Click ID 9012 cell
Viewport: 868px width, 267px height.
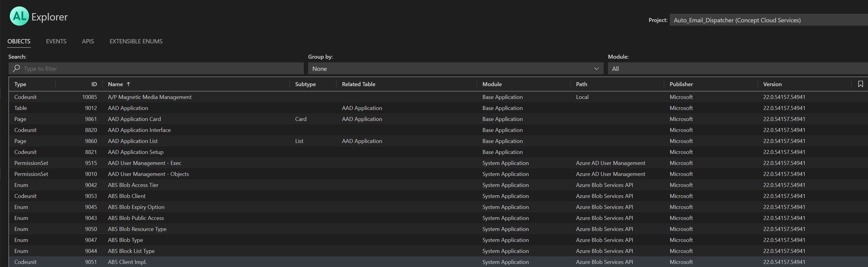91,108
